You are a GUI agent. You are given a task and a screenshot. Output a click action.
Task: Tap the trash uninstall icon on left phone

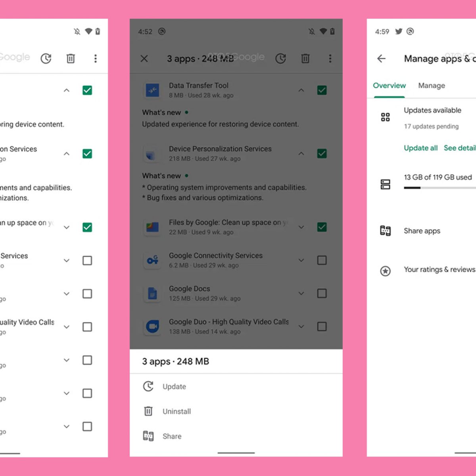[x=71, y=59]
